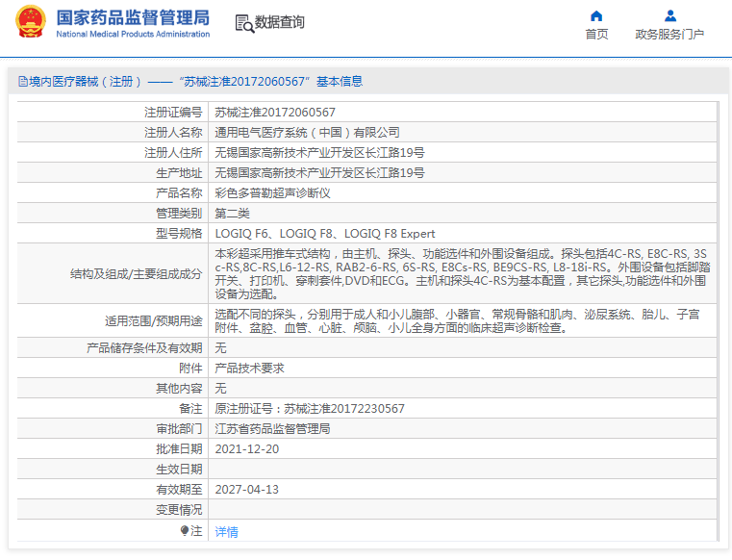Click the 产品技术要求 attachment cell
The image size is (732, 560).
coord(249,369)
